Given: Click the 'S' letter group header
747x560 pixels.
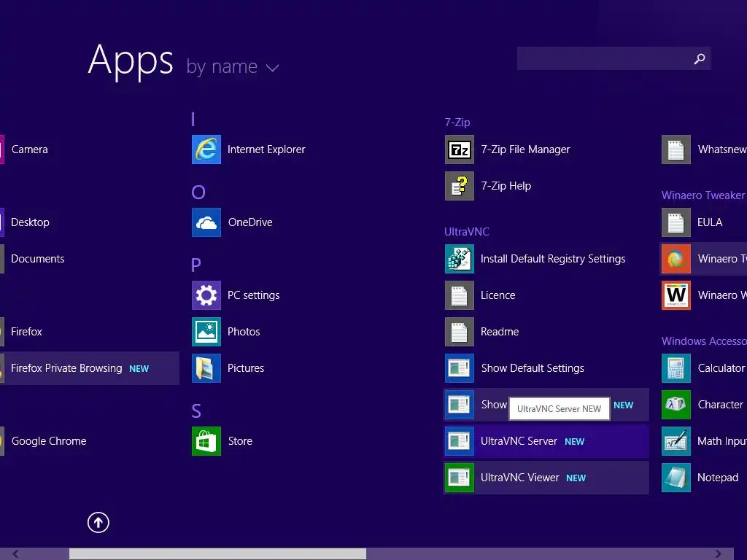Looking at the screenshot, I should [196, 411].
